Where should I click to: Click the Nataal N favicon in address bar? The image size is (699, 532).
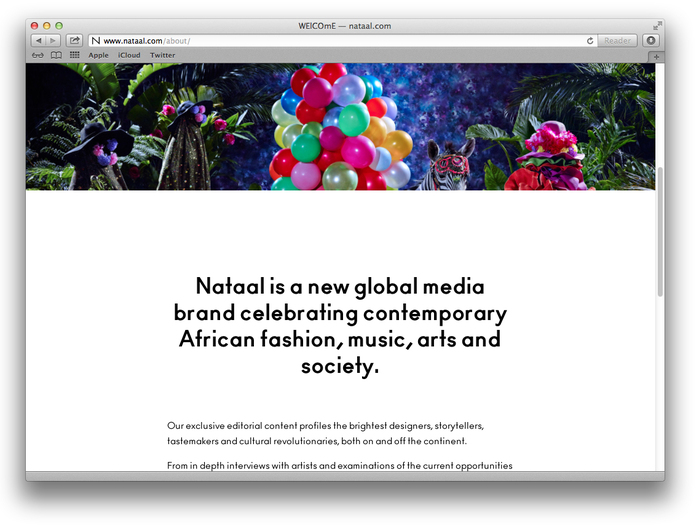click(x=95, y=41)
